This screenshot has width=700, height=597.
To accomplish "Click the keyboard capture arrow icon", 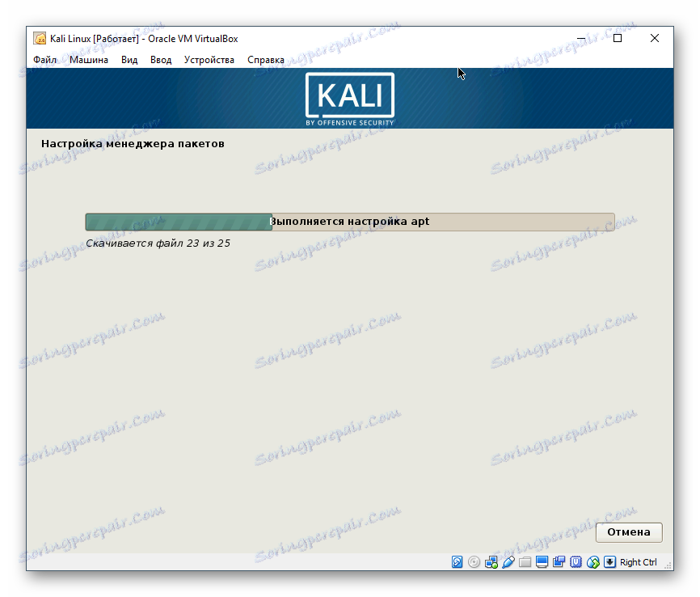I will tap(609, 561).
